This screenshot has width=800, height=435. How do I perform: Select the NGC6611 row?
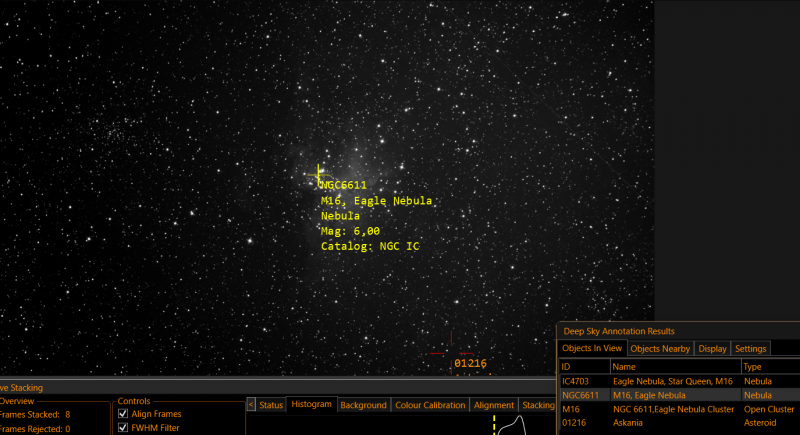click(680, 395)
